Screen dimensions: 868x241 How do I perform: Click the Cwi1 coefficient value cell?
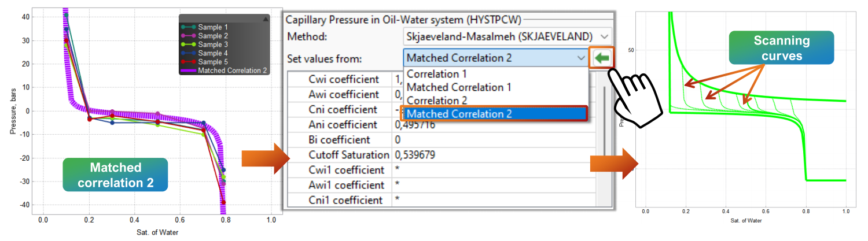tap(492, 170)
